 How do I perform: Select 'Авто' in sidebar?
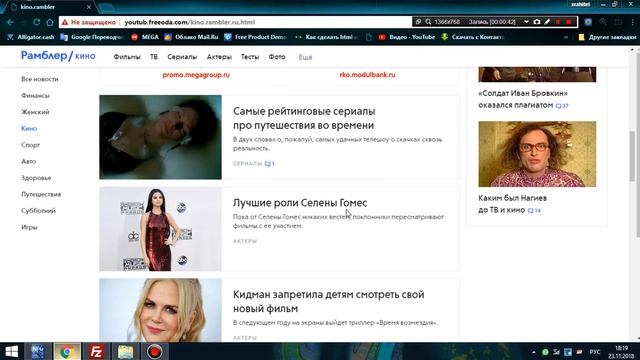click(x=29, y=161)
